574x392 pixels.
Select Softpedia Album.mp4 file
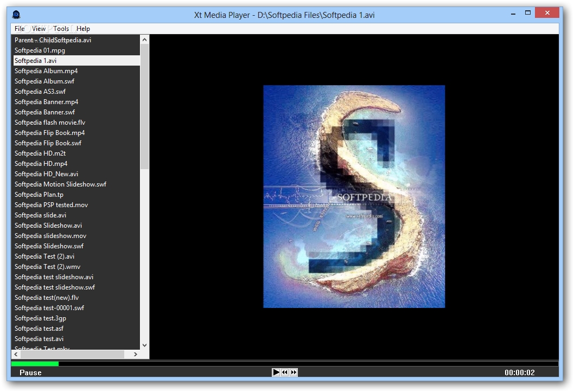click(x=76, y=71)
